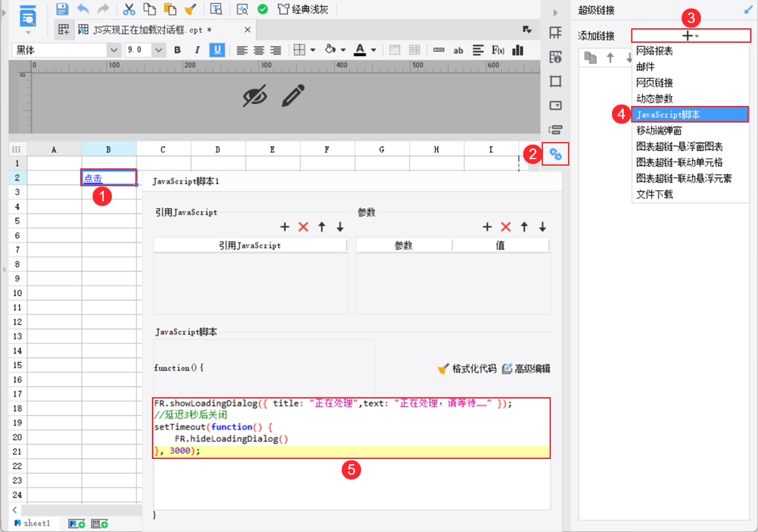Align text left
The height and width of the screenshot is (532, 758).
[x=242, y=50]
